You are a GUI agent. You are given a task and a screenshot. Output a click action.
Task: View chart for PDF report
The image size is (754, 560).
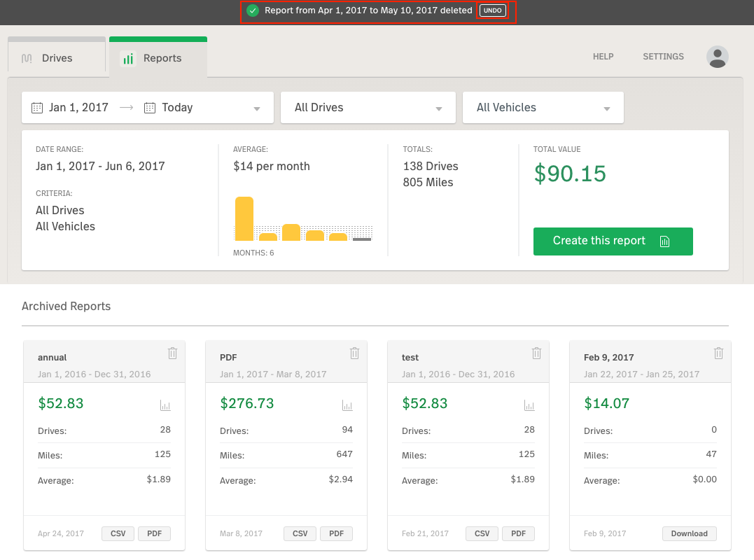[x=347, y=405]
